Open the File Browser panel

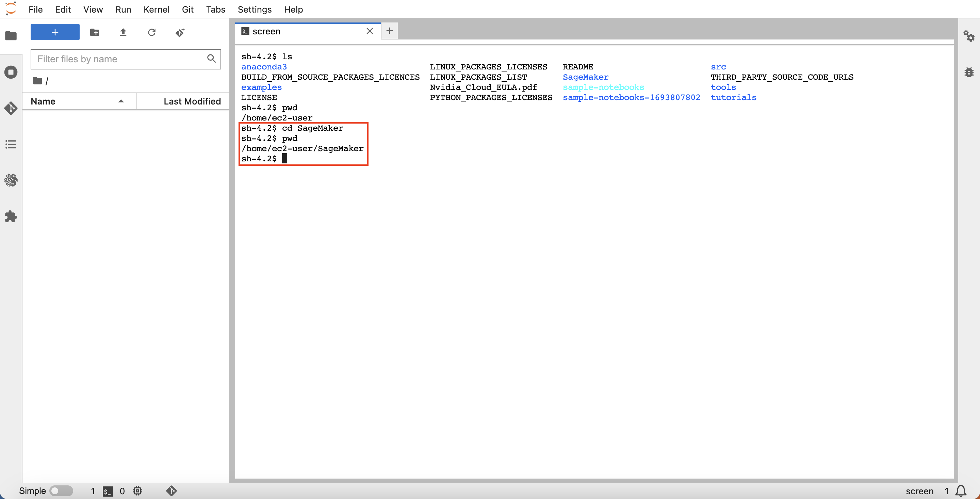(x=11, y=36)
